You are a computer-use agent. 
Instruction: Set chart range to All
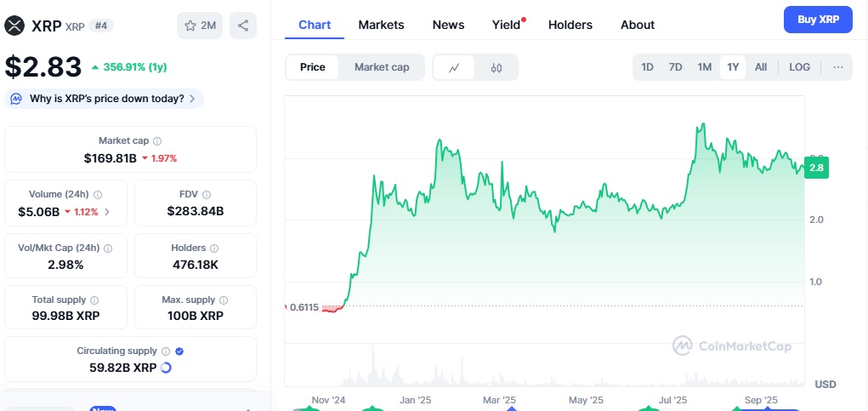761,67
